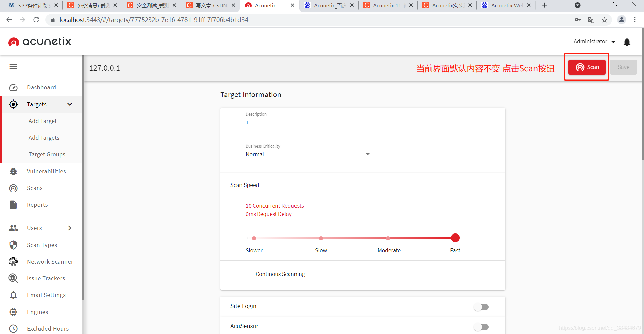Click the translate page icon
This screenshot has height=334, width=644.
point(591,20)
